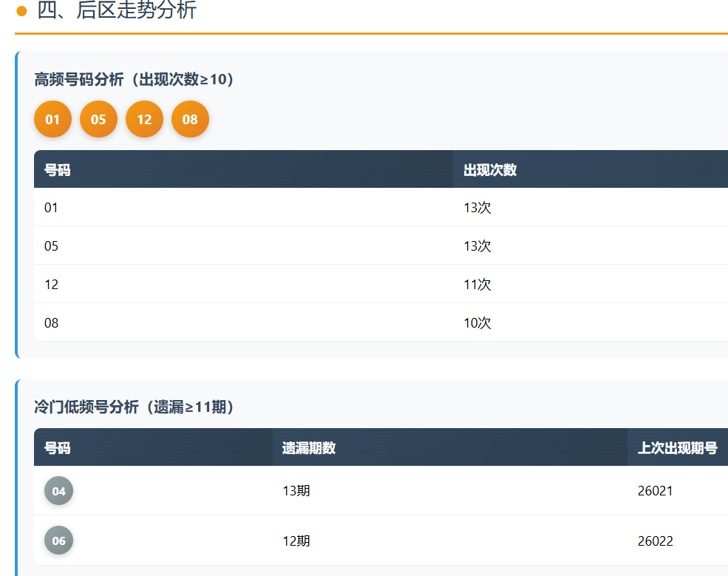Click 号码 header in the high-frequency table
This screenshot has width=728, height=576.
pyautogui.click(x=58, y=169)
